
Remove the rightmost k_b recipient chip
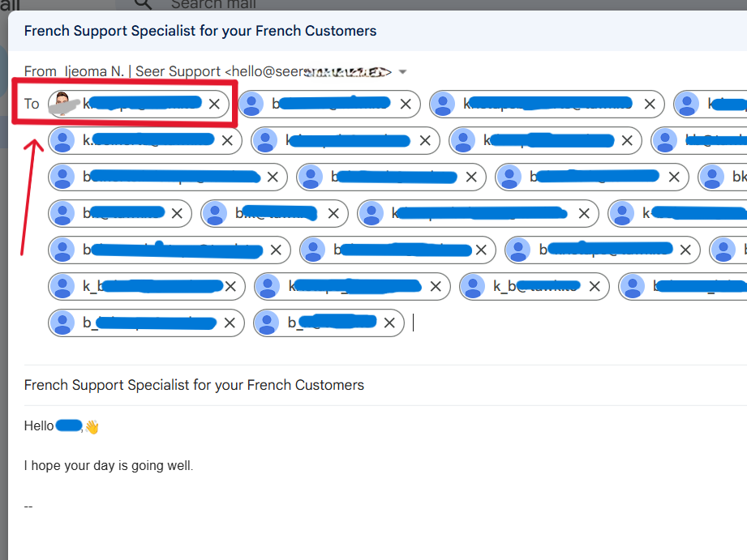click(594, 286)
